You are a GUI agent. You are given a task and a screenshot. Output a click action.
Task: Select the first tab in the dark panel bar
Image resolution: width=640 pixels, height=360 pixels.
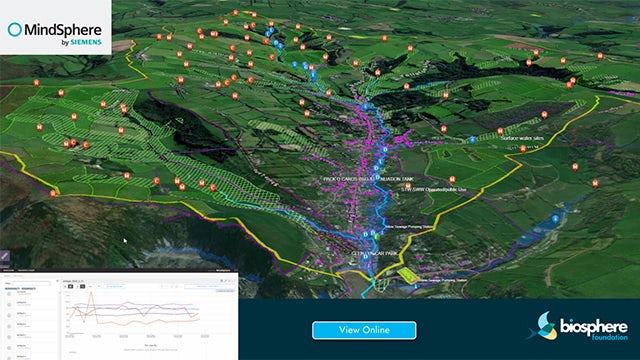[9, 270]
